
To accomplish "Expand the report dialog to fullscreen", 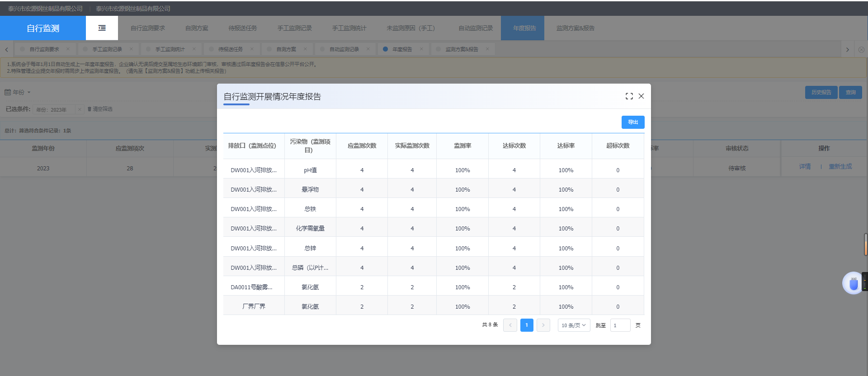I will [x=629, y=96].
